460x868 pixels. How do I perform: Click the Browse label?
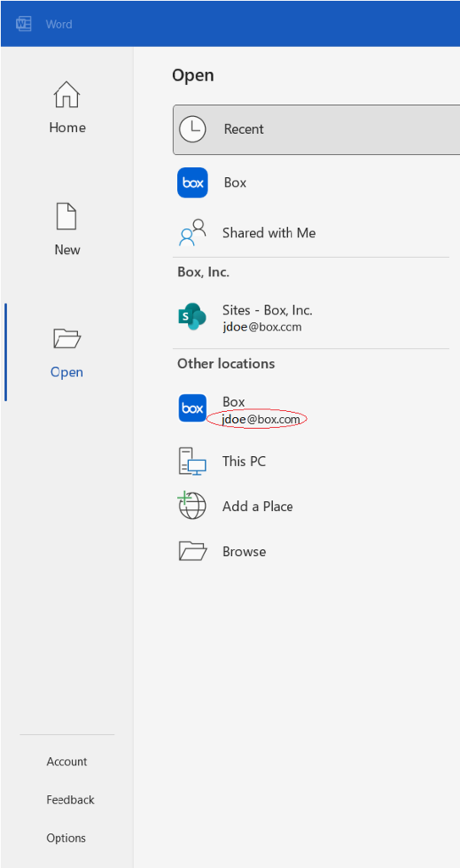(x=244, y=552)
